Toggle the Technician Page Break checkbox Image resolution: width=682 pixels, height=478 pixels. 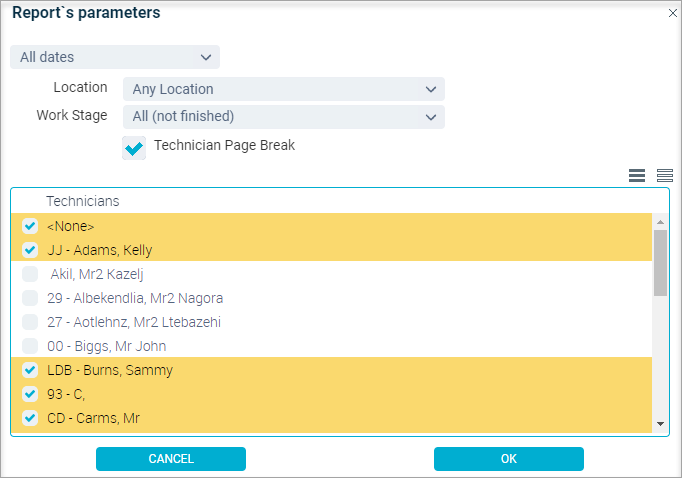point(134,148)
